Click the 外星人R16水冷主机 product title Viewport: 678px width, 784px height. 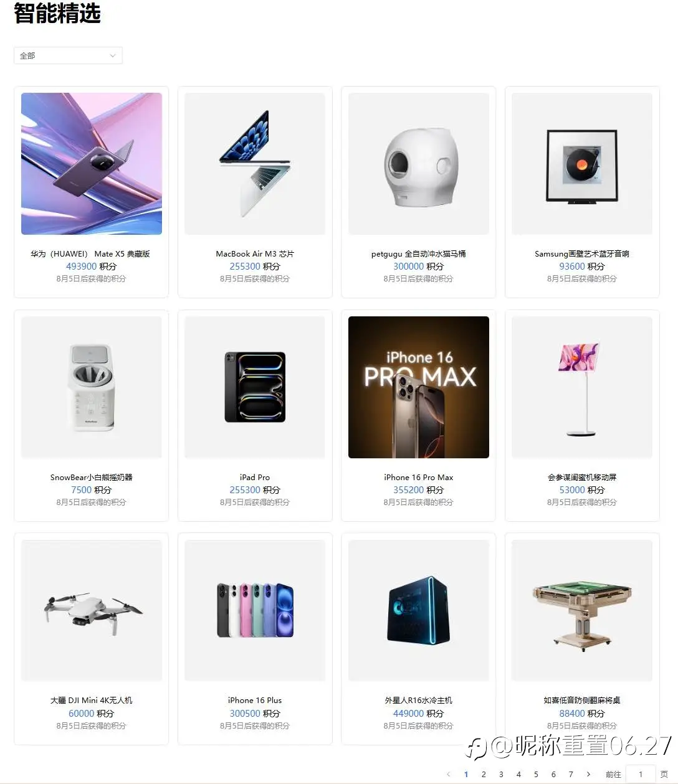419,701
